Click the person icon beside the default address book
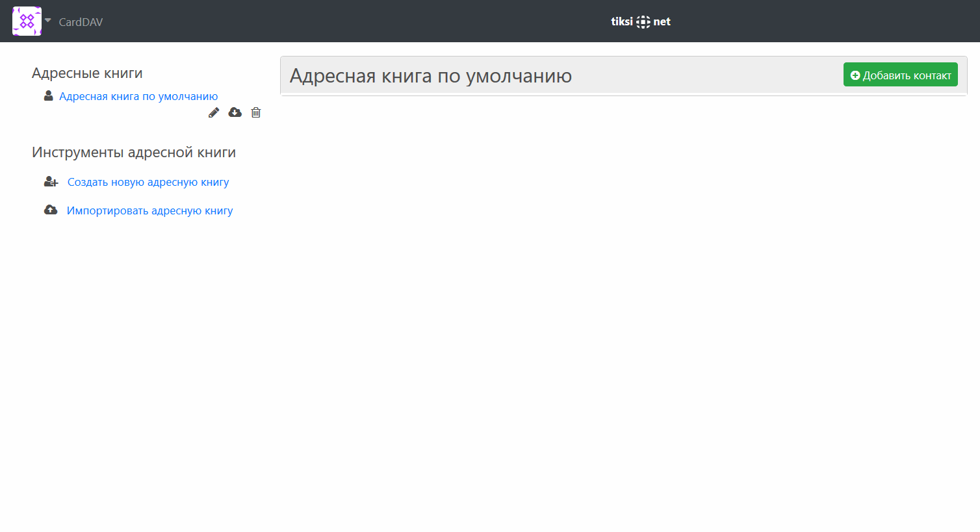 (48, 96)
